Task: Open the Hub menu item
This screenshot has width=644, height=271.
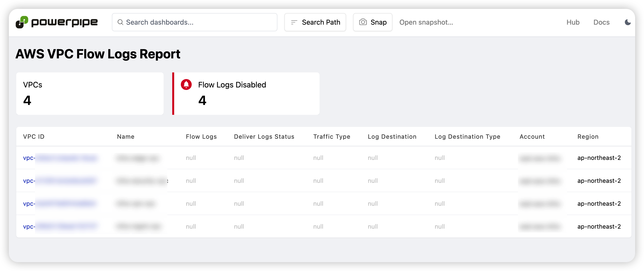Action: pos(573,22)
